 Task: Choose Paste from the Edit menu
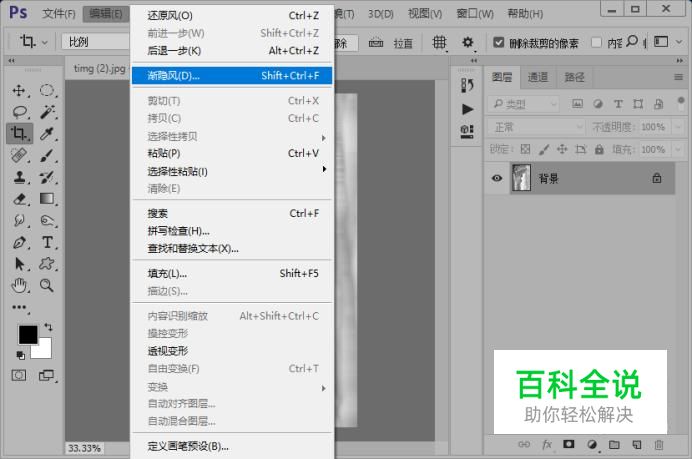tap(232, 153)
